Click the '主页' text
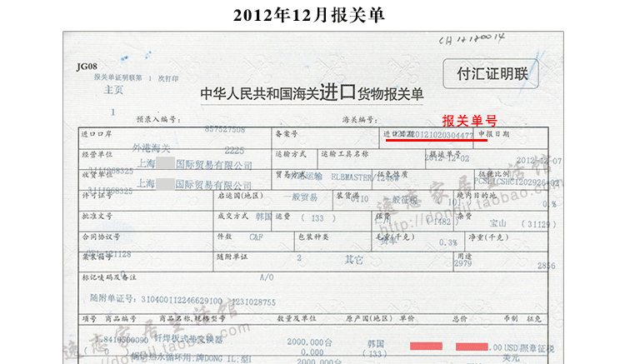This screenshot has height=364, width=625. point(113,90)
